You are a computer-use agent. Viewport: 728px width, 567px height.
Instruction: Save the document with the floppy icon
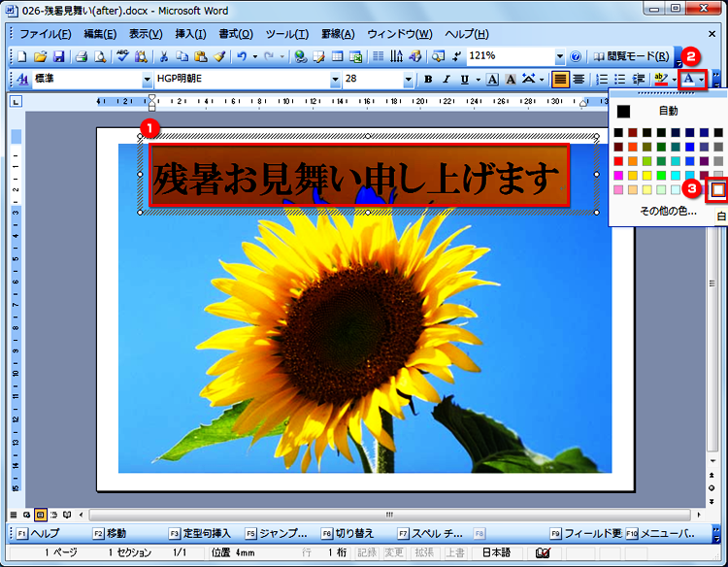tap(58, 56)
